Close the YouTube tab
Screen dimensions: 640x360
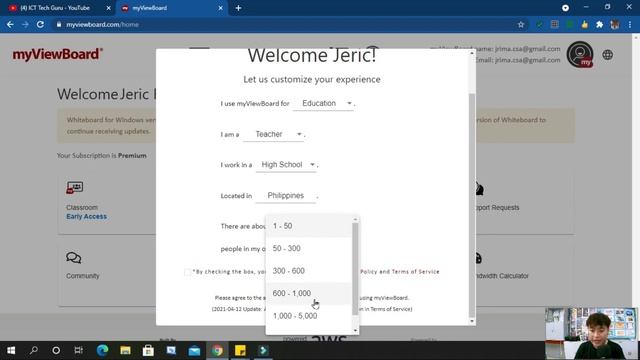(109, 8)
